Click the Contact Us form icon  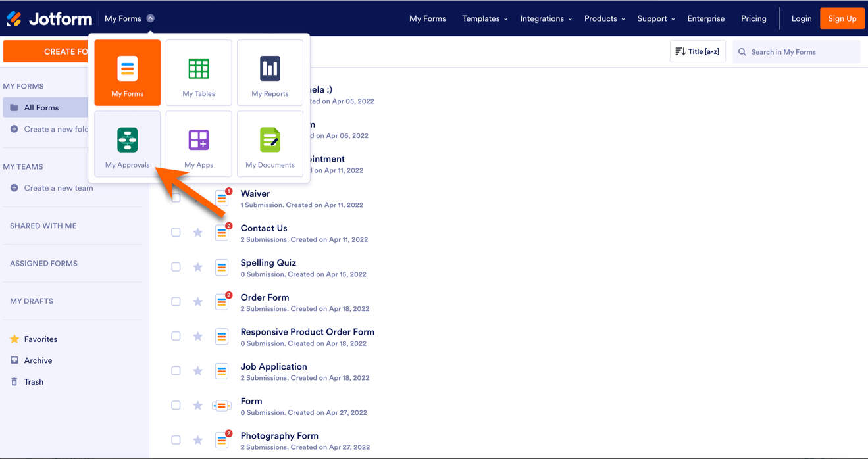[x=222, y=232]
